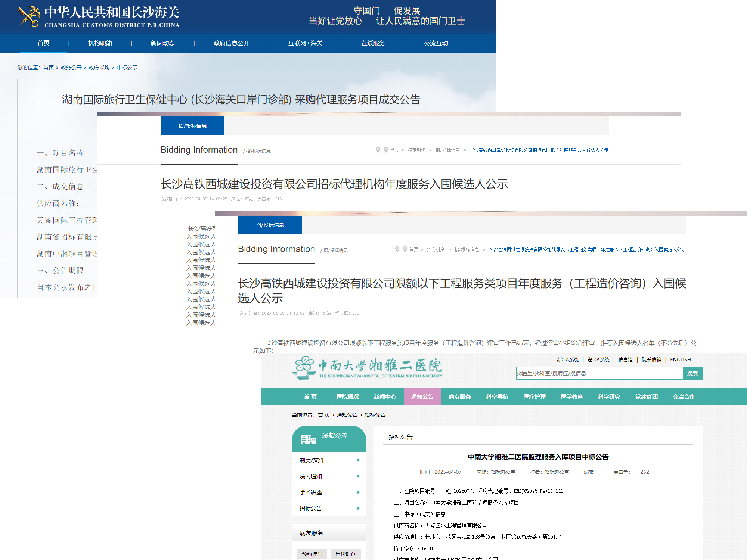The height and width of the screenshot is (560, 747).
Task: Click the 出诊时间 button
Action: coord(346,554)
